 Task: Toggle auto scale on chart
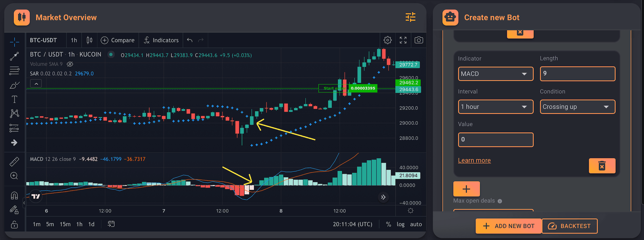tap(416, 224)
